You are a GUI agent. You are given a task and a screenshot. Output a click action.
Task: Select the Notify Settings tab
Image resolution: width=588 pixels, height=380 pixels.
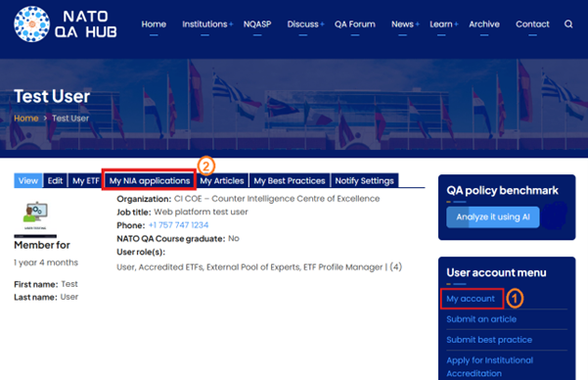pos(365,180)
